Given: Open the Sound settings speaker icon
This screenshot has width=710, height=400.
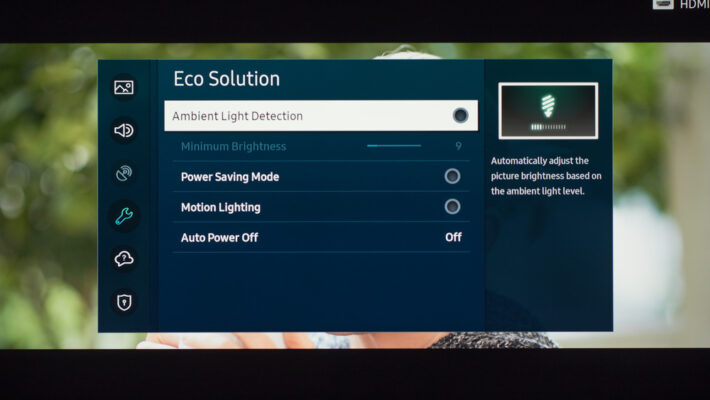Looking at the screenshot, I should tap(124, 130).
